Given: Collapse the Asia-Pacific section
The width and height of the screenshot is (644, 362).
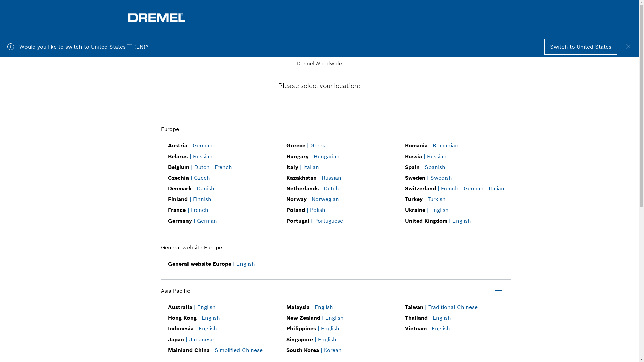Looking at the screenshot, I should tap(498, 291).
